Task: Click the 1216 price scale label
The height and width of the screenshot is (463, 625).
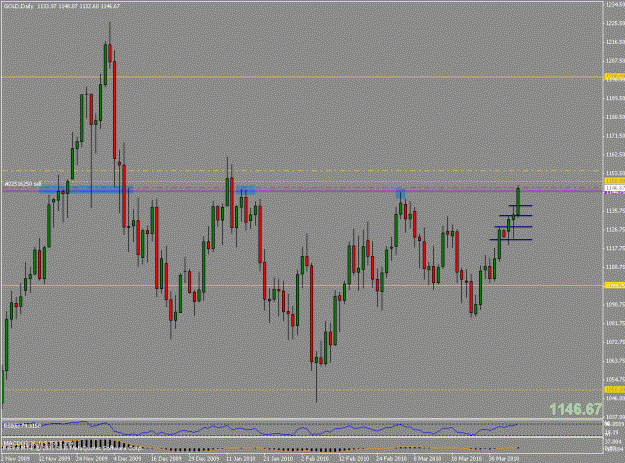Action: pos(614,42)
